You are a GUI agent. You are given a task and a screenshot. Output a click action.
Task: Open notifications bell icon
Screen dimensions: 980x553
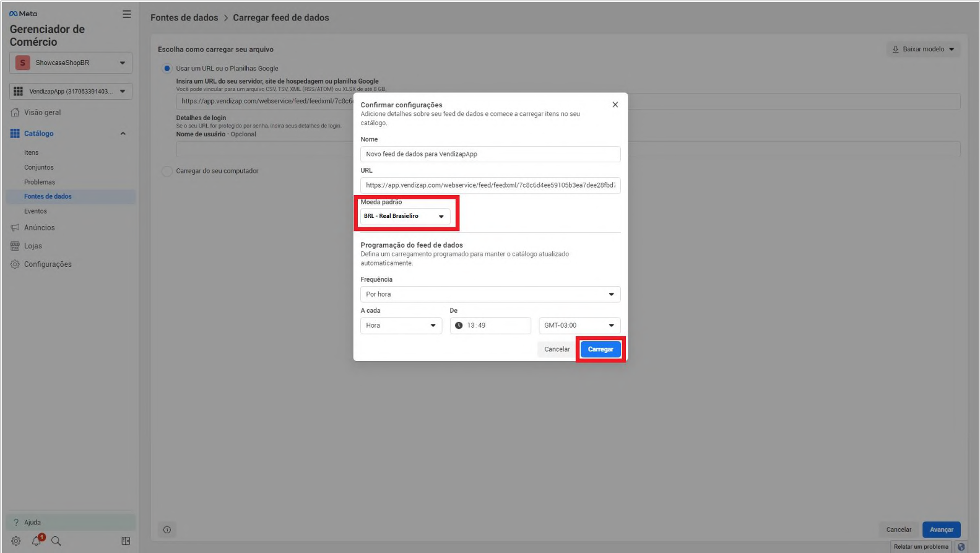37,541
